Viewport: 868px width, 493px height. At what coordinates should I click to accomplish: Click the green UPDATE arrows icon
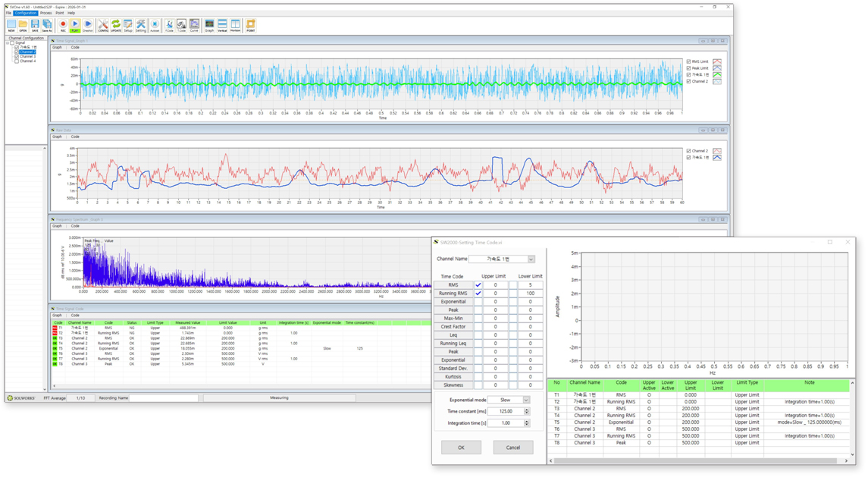coord(116,25)
